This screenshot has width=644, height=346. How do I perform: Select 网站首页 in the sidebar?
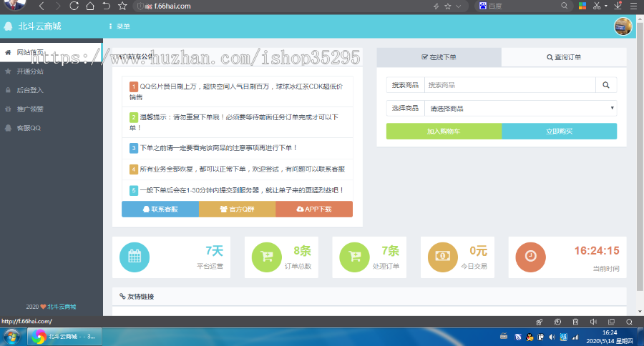(51, 52)
